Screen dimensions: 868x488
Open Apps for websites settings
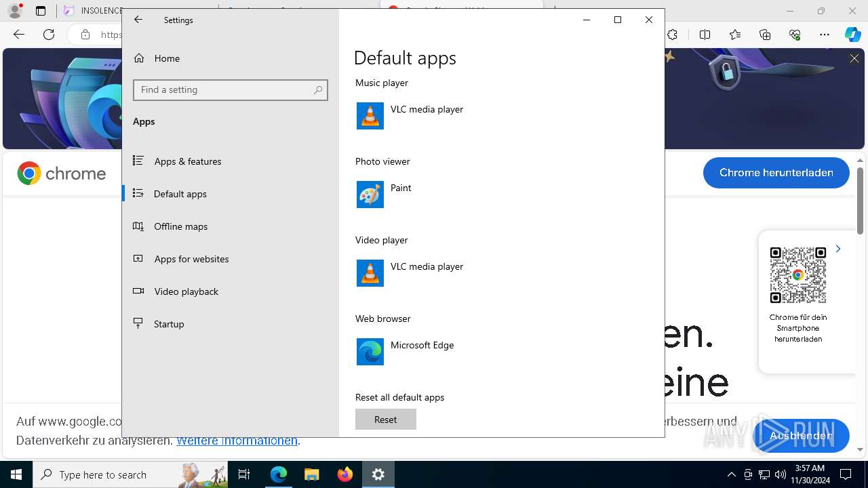pos(231,259)
